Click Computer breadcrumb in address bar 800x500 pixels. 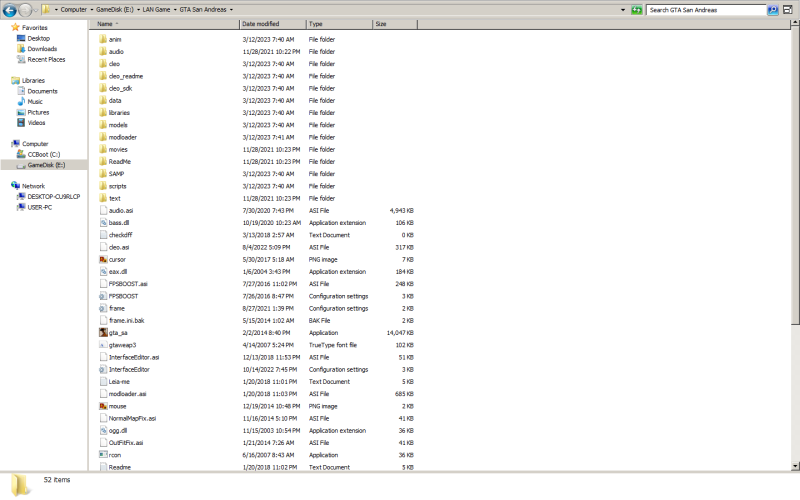coord(73,10)
